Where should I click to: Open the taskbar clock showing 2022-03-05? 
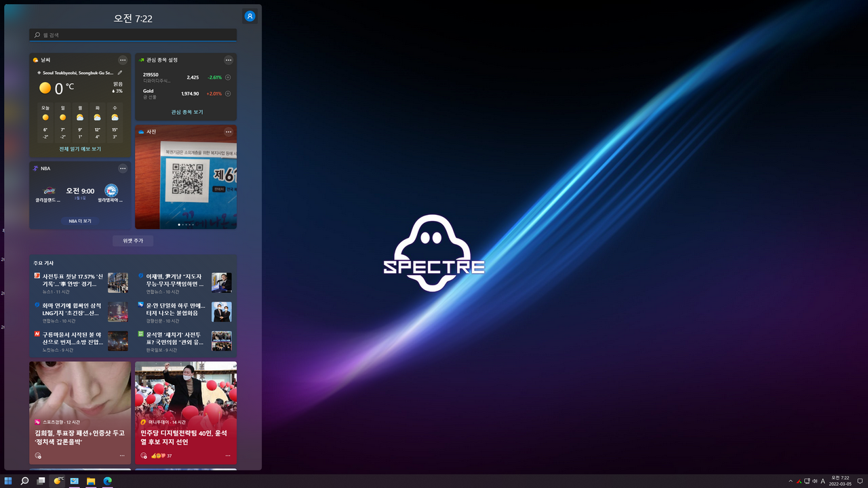pos(840,481)
